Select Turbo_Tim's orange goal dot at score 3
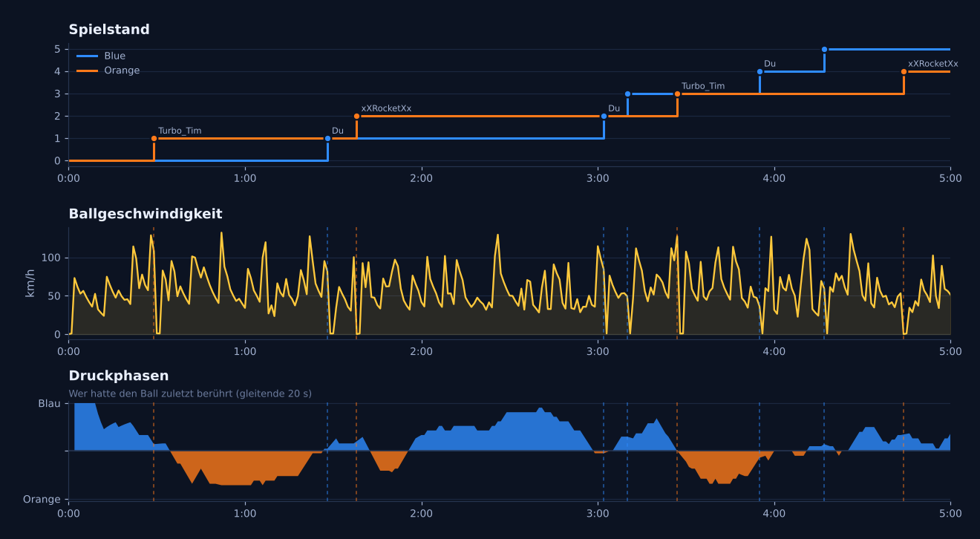Viewport: 980px width, 539px height. point(677,94)
